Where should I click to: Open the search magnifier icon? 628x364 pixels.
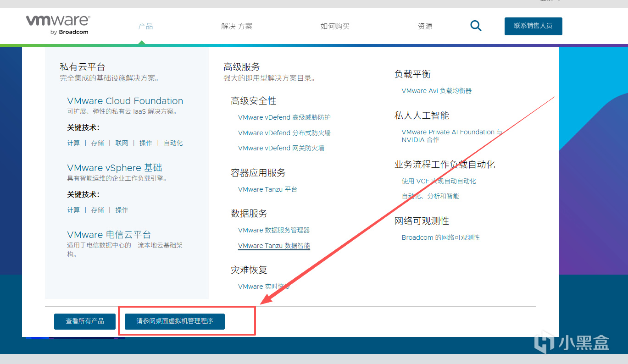pos(476,26)
